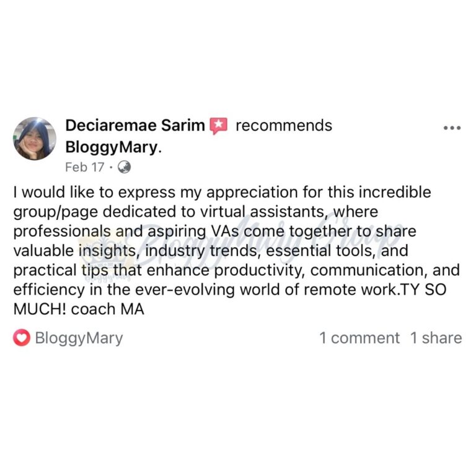
Task: Show who shared via 1 share
Action: click(436, 338)
